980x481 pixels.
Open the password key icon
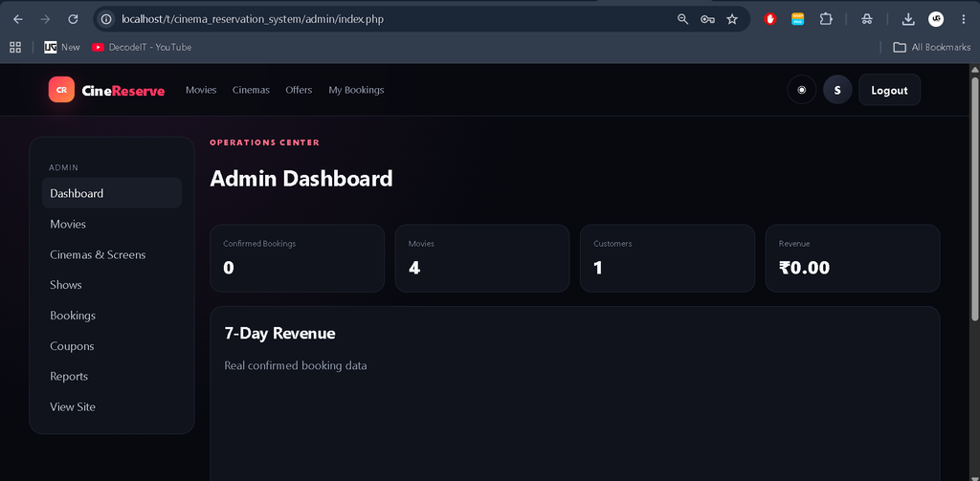tap(707, 19)
